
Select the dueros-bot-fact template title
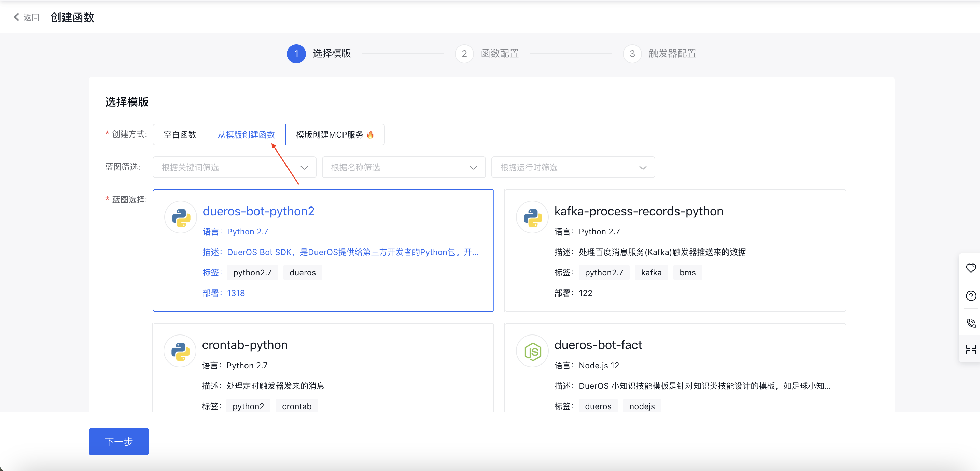coord(598,345)
